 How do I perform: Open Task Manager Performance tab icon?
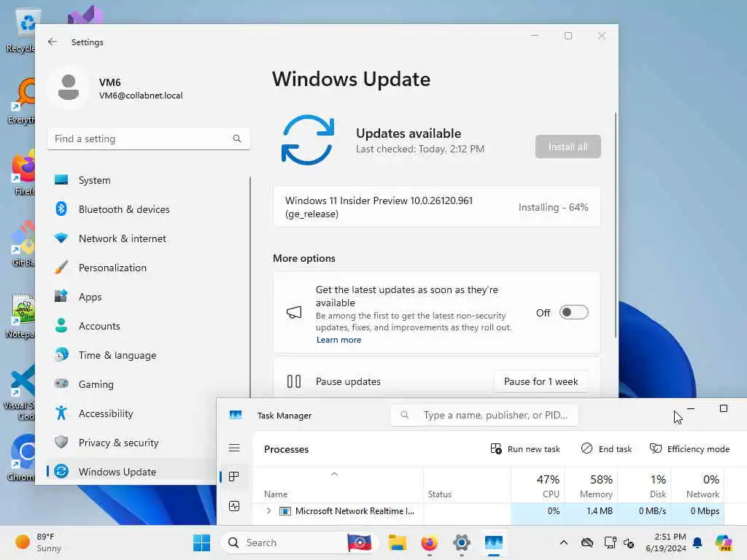(234, 506)
